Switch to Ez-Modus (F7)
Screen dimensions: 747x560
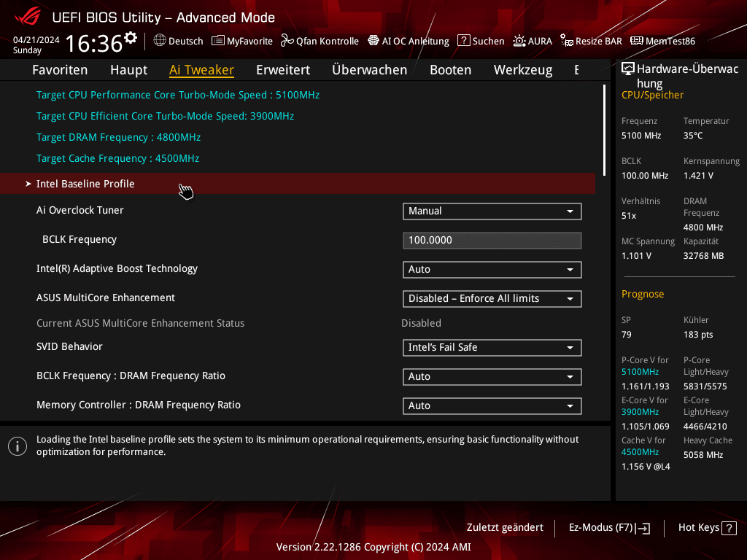coord(610,528)
